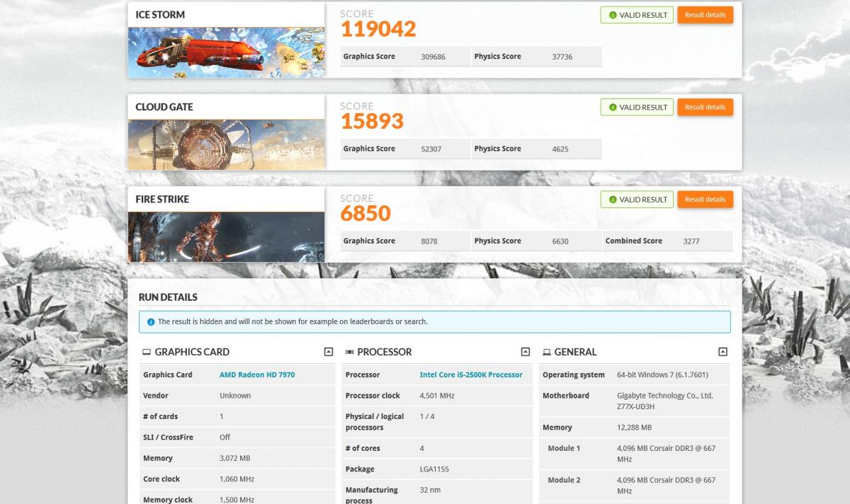Click Processor clock value 4,501 MHz

[437, 396]
